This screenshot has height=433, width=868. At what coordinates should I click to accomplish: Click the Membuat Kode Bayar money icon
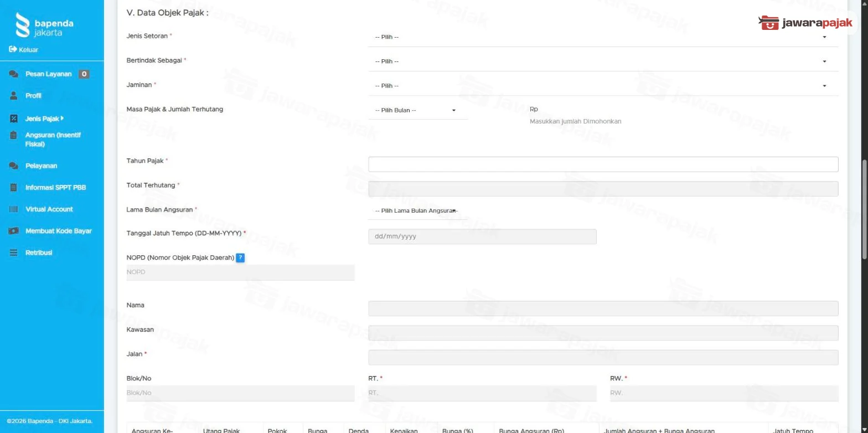(x=14, y=231)
